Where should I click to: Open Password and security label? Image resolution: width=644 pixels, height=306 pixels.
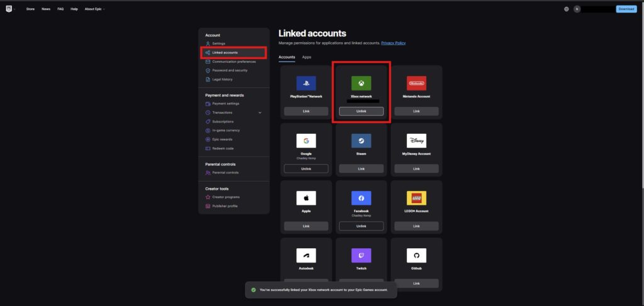[230, 70]
